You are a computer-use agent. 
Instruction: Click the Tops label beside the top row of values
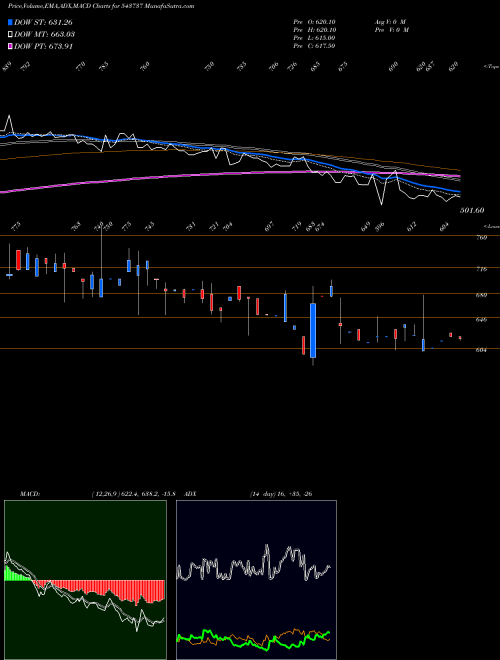(x=491, y=67)
